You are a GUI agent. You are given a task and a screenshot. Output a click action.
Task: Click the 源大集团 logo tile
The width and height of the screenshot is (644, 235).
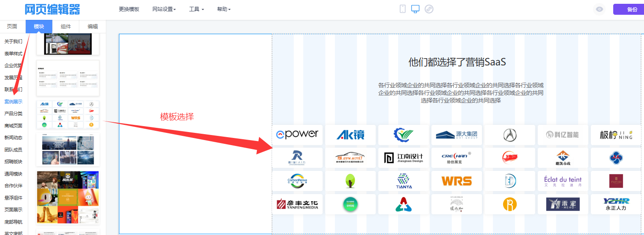pos(457,135)
